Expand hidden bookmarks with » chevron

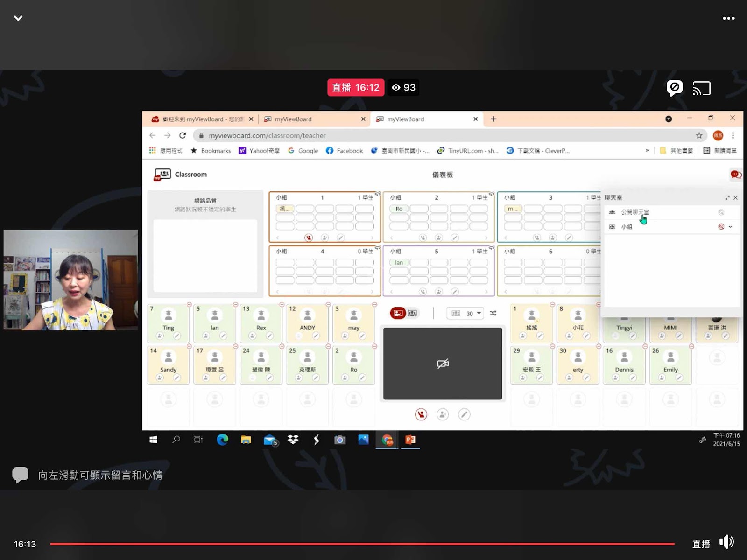pyautogui.click(x=647, y=150)
